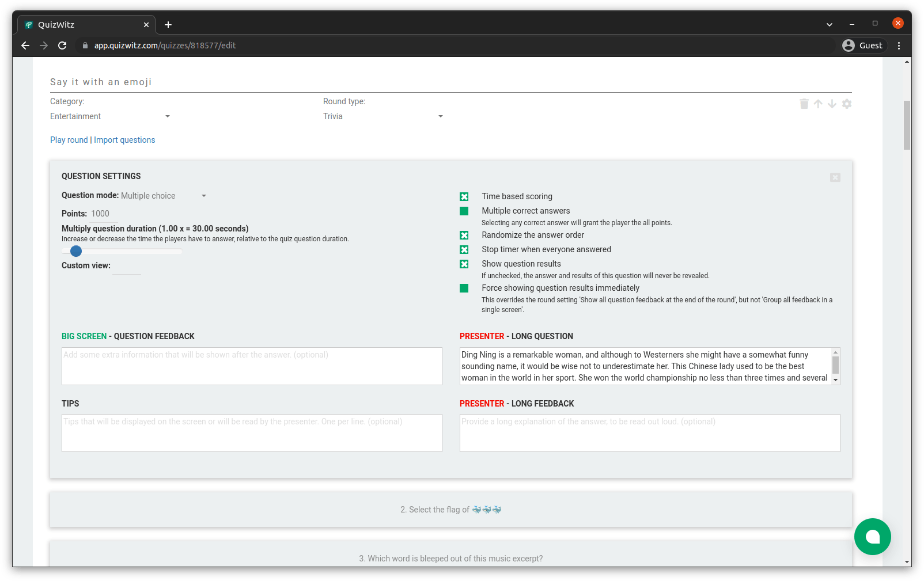Move round down with arrow icon
Viewport: 924px width, 581px height.
[x=832, y=104]
